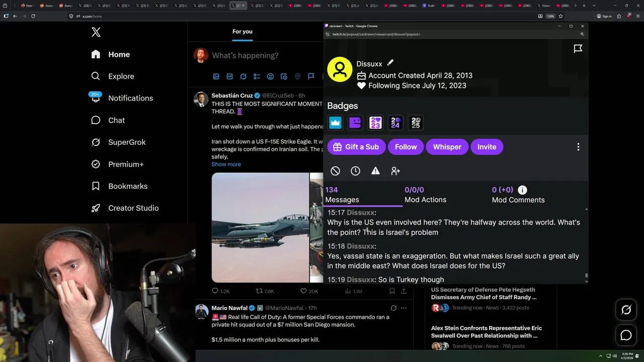This screenshot has width=644, height=362.
Task: Switch to the For you tab
Action: (243, 32)
